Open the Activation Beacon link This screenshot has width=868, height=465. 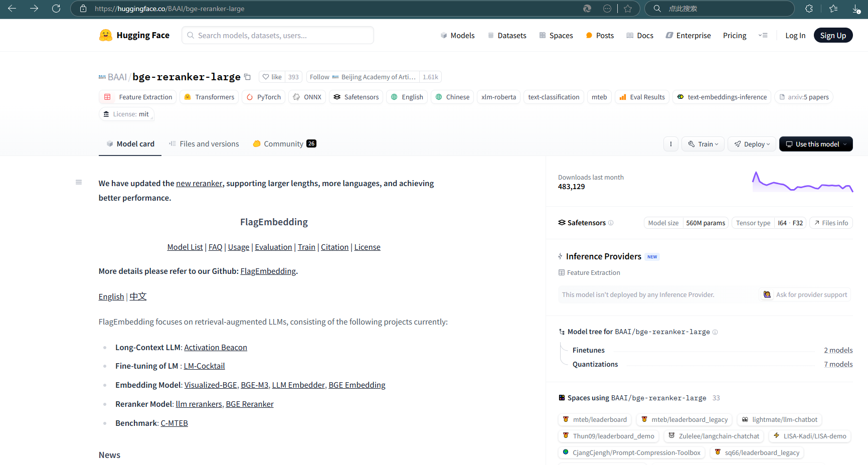[216, 347]
